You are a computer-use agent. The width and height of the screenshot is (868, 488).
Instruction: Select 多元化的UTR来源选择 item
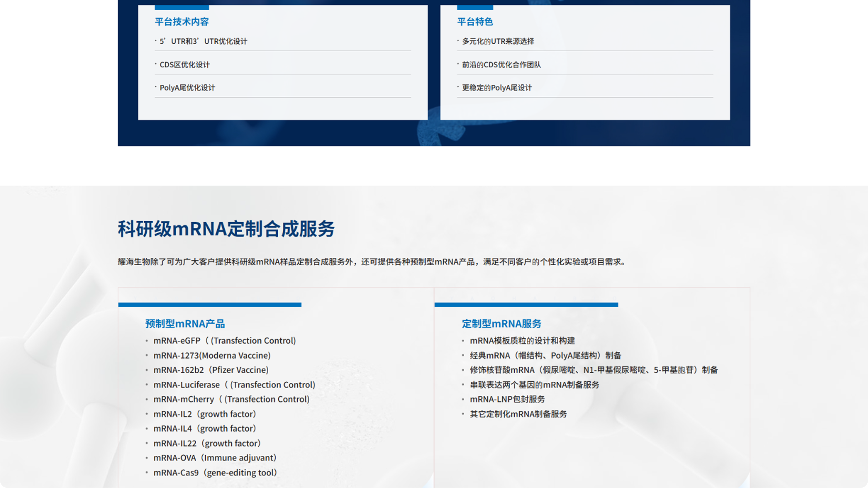tap(499, 41)
